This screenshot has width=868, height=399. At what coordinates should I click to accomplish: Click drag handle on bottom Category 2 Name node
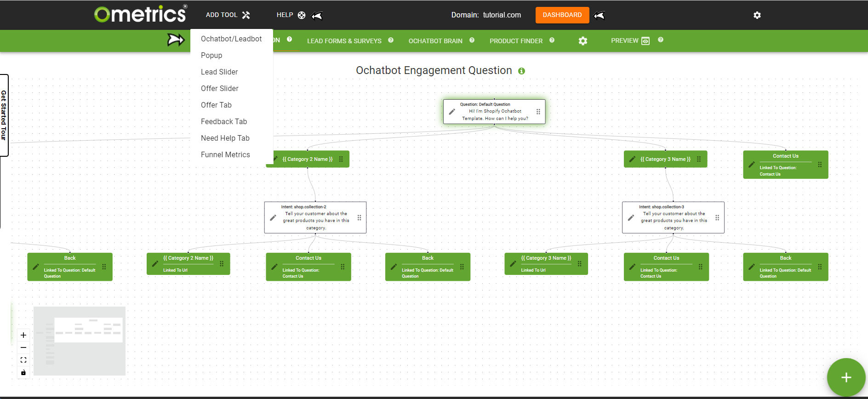coord(222,264)
